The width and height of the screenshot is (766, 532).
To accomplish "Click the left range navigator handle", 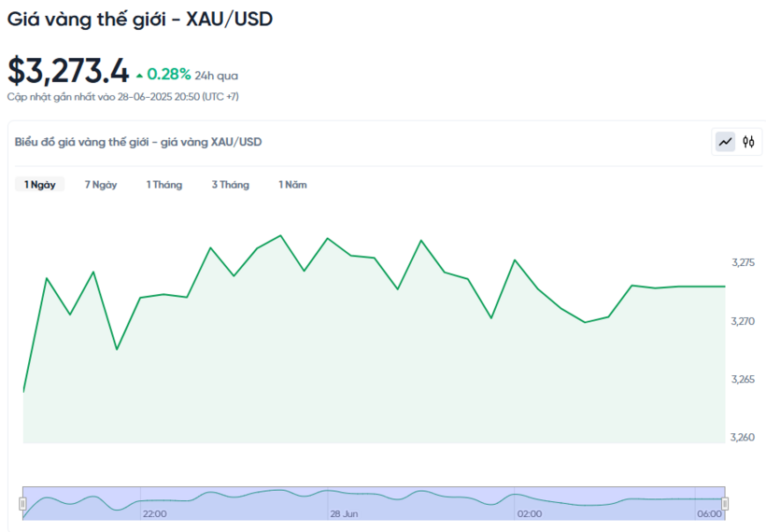I will point(22,504).
